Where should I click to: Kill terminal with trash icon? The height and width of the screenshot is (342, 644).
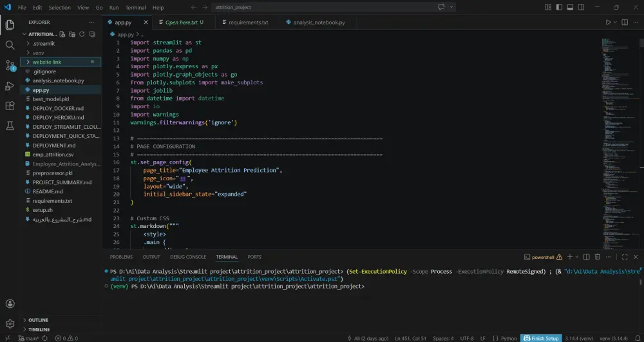point(597,257)
